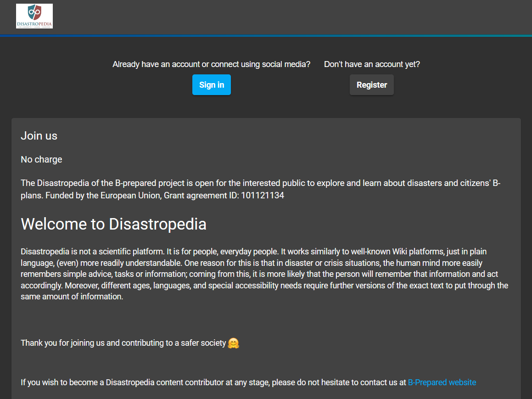Click 'Already have an account' prompt text
This screenshot has width=532, height=399.
point(211,64)
